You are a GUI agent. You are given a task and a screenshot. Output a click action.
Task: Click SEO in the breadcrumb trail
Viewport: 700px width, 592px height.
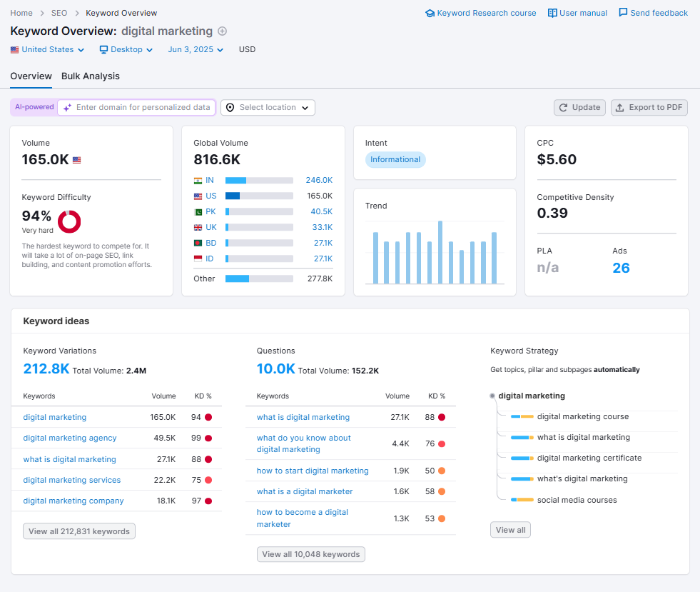point(59,12)
